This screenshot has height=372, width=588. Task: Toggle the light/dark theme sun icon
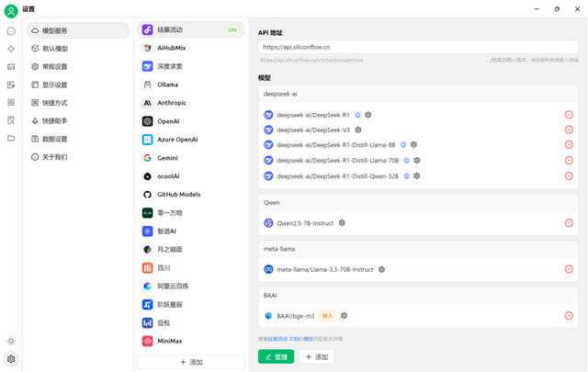click(x=11, y=341)
